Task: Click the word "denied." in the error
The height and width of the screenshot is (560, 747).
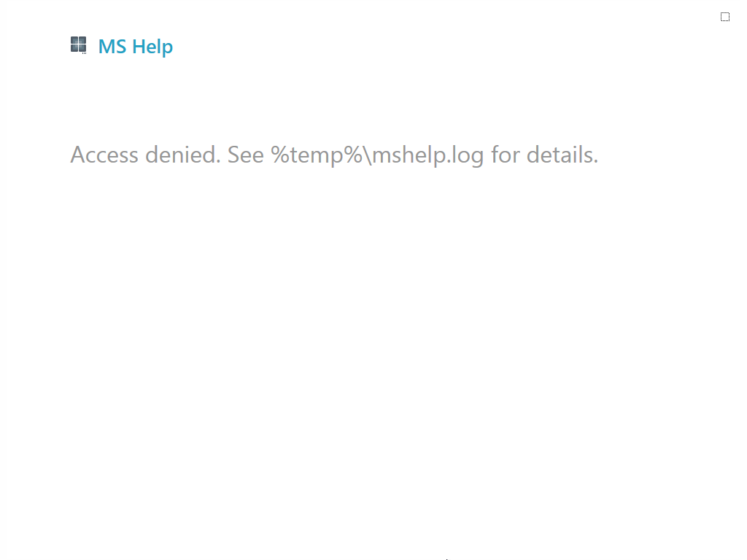Action: 183,155
